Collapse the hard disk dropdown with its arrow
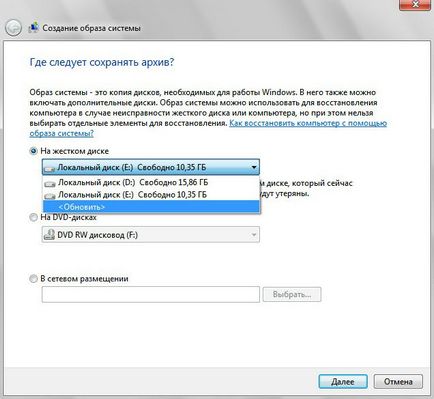The width and height of the screenshot is (434, 399). point(254,167)
